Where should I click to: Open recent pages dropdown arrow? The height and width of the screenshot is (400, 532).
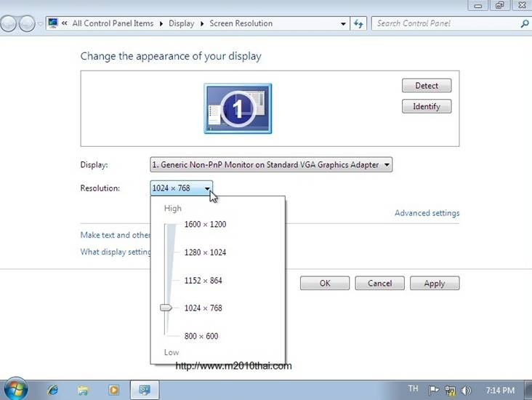(40, 24)
